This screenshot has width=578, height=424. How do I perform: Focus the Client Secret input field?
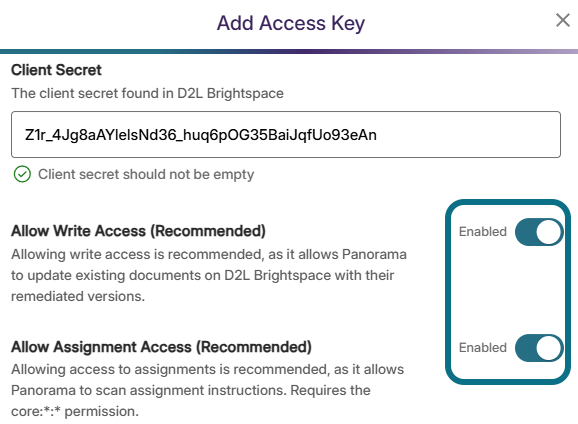click(x=286, y=135)
